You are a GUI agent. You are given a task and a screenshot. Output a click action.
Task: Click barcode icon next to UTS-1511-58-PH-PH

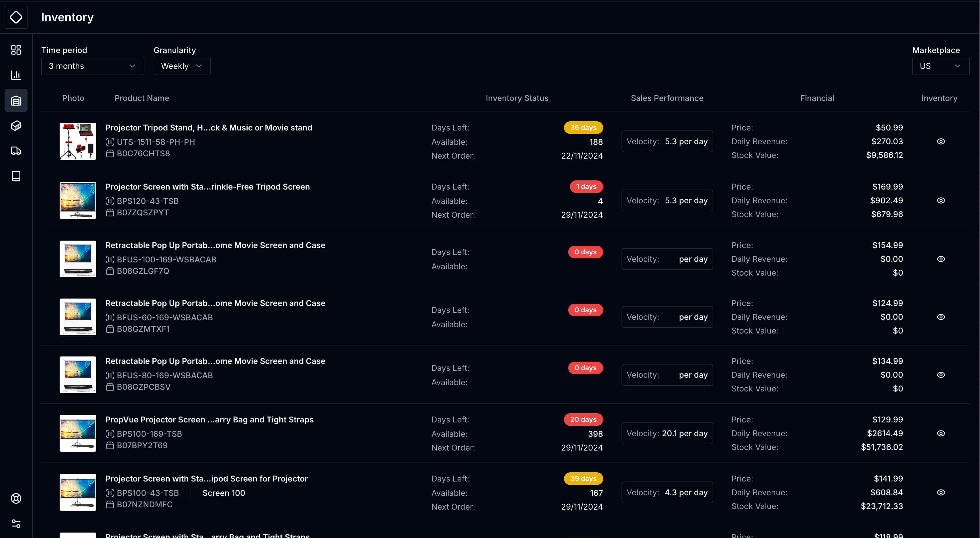pyautogui.click(x=110, y=142)
